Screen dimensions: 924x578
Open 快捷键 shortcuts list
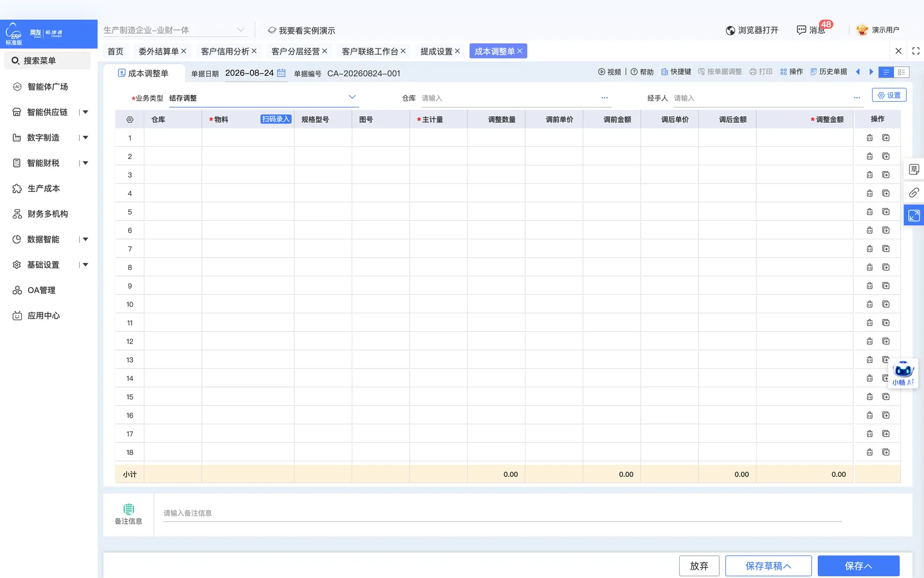coord(676,72)
